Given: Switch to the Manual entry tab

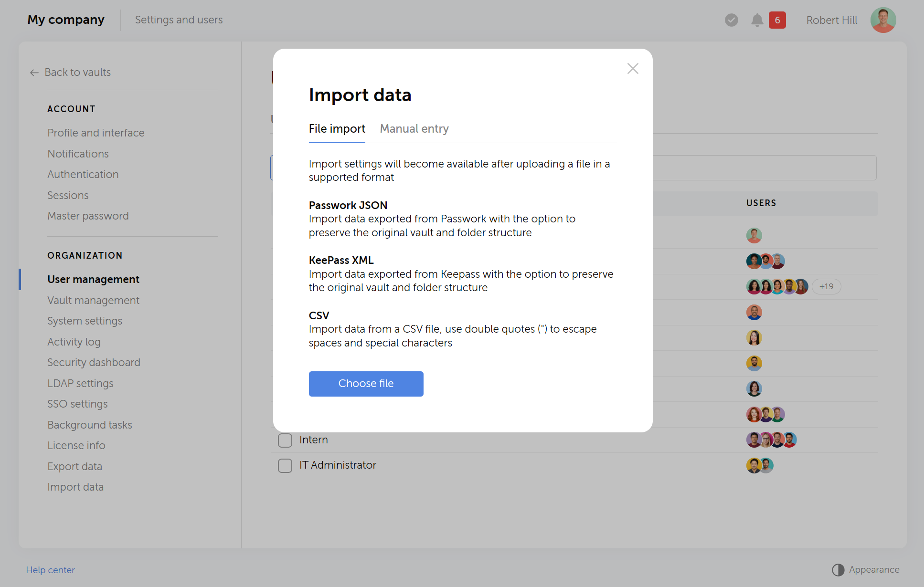Looking at the screenshot, I should click(x=414, y=129).
